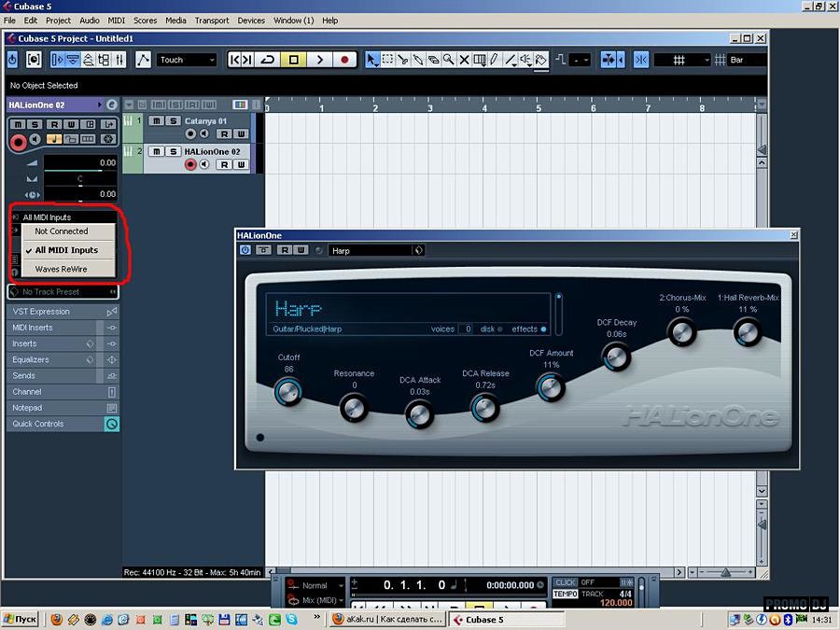This screenshot has width=840, height=630.
Task: Enable record on Catanya 01 track
Action: pyautogui.click(x=190, y=133)
